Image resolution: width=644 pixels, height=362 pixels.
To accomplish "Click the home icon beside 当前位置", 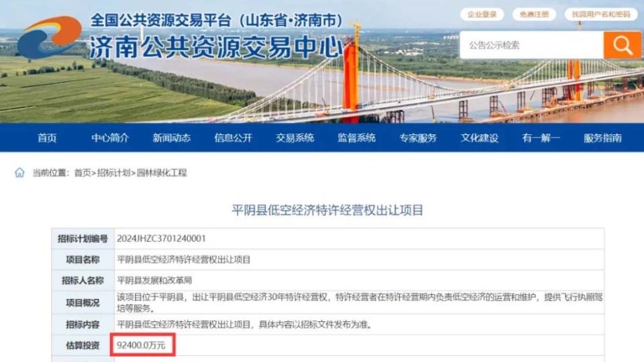I will pyautogui.click(x=19, y=173).
